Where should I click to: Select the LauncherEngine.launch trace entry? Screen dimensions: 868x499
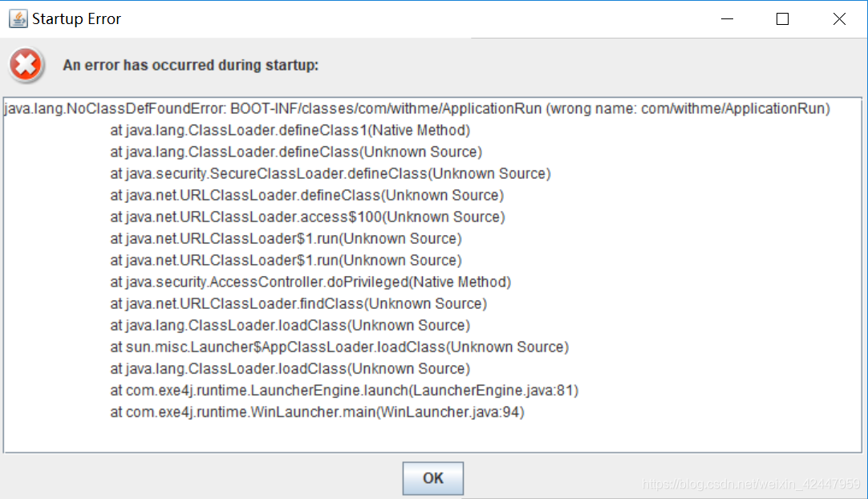coord(343,390)
